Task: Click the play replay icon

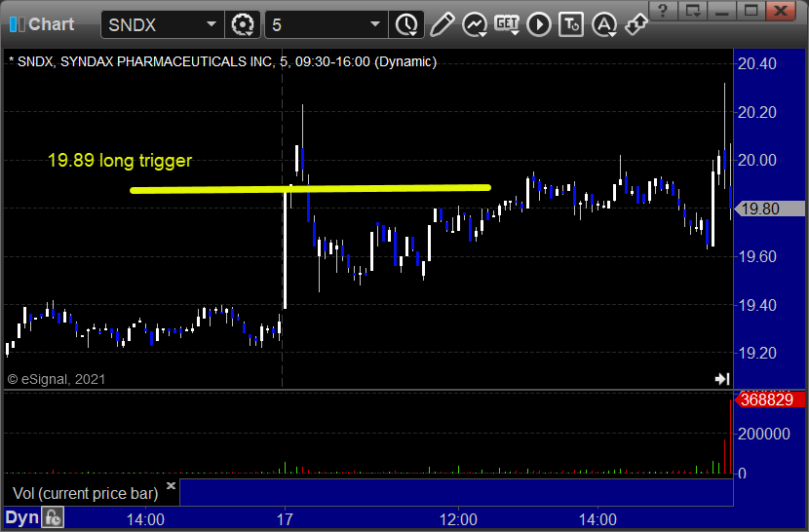Action: click(x=539, y=24)
